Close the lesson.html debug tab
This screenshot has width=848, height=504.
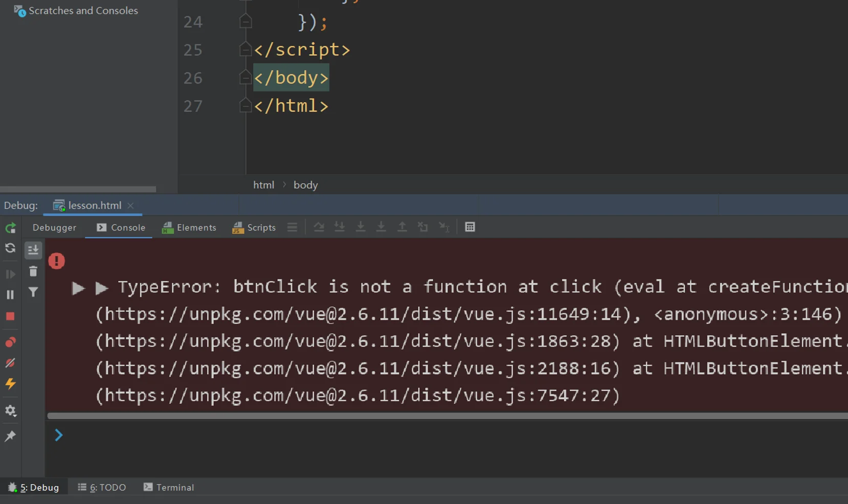click(130, 205)
